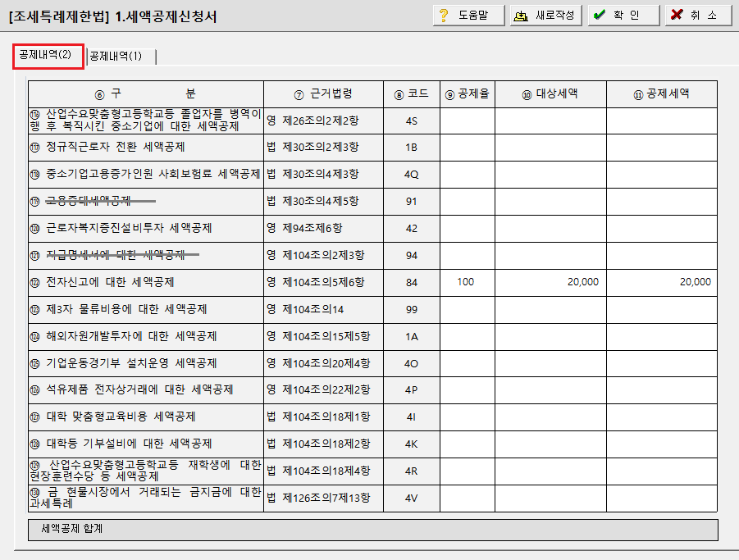Select row 제3자 물류비용에 대한 세액공제

[146, 309]
